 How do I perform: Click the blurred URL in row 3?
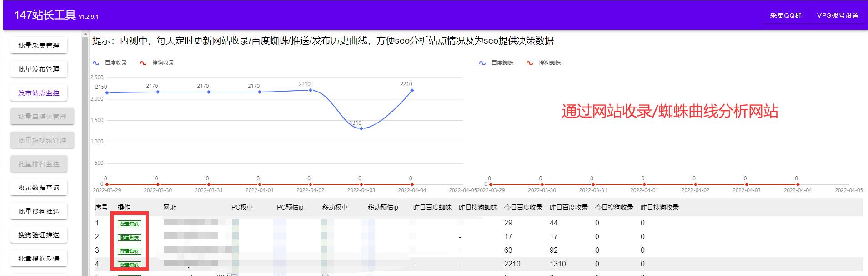[198, 250]
